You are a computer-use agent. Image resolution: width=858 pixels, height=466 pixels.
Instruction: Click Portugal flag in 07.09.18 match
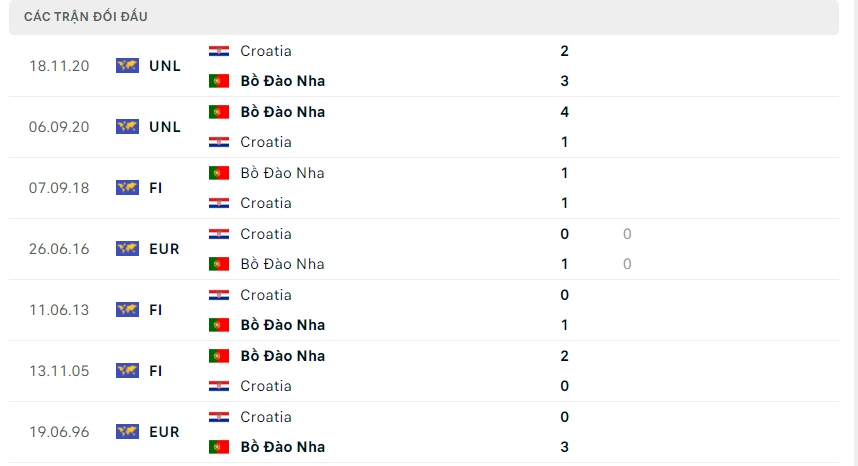pyautogui.click(x=220, y=173)
